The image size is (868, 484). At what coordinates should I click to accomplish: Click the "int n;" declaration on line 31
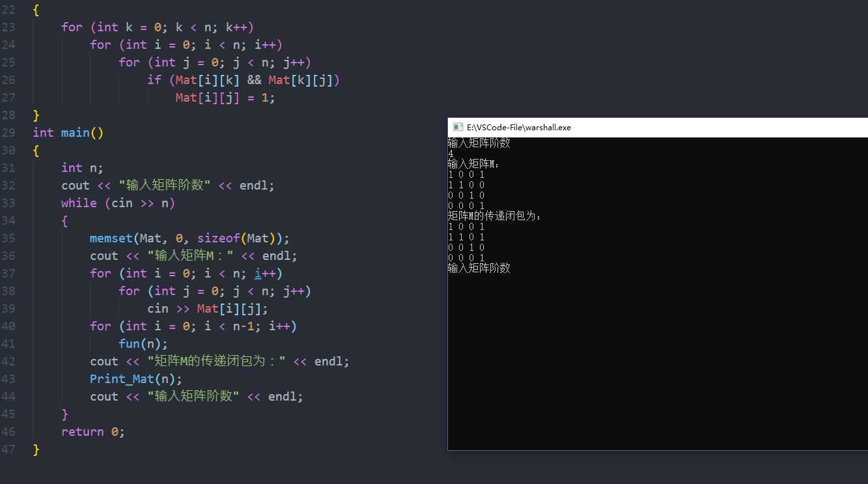coord(83,168)
